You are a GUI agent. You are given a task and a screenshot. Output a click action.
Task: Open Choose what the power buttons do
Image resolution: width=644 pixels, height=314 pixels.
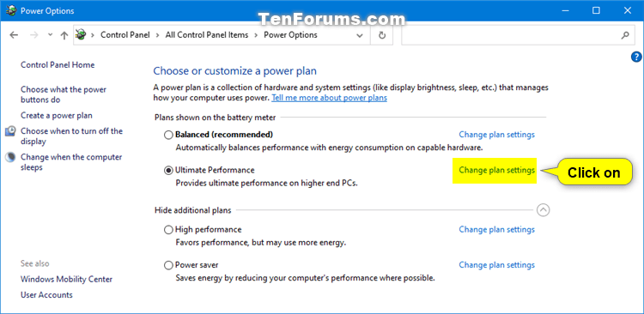pos(64,95)
